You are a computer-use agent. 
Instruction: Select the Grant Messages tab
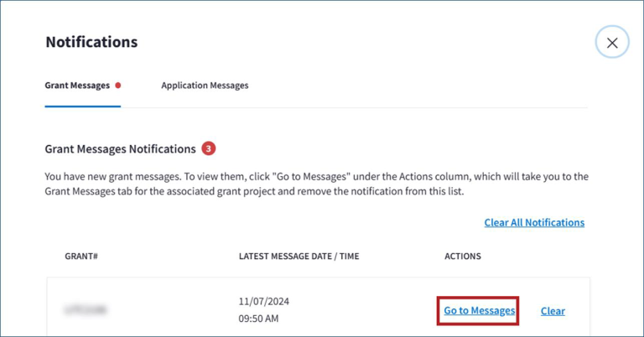point(77,86)
